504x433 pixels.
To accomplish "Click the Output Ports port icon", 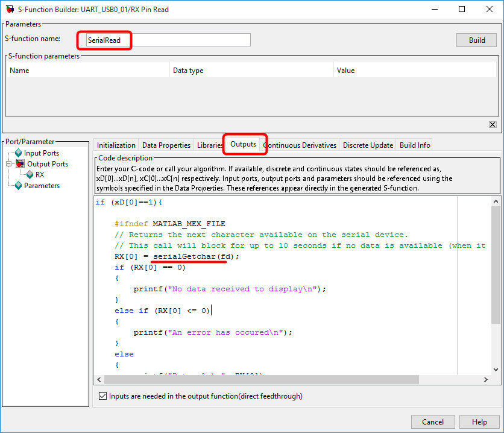I will tap(20, 163).
